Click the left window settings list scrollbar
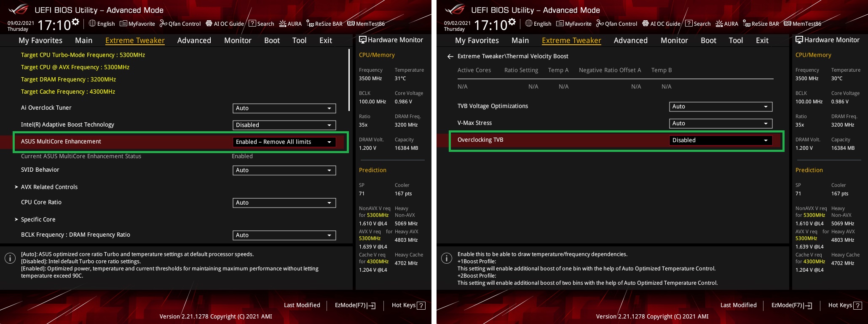This screenshot has height=324, width=868. tap(349, 80)
